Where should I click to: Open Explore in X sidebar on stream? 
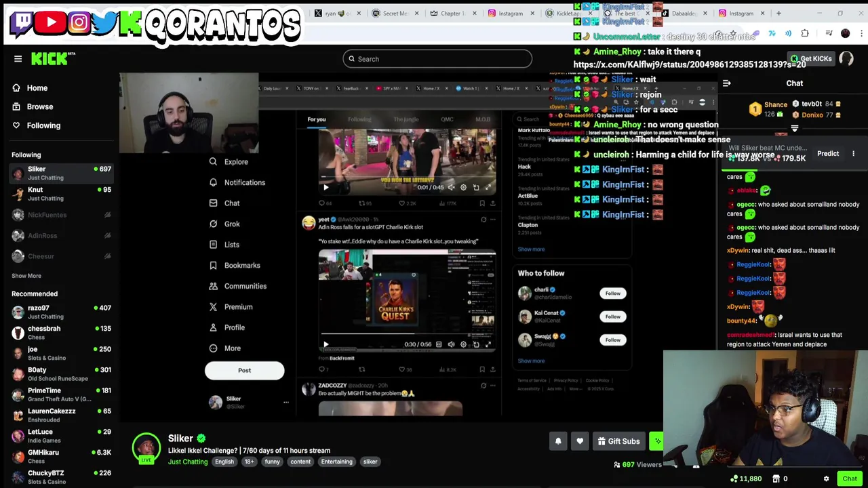[229, 162]
